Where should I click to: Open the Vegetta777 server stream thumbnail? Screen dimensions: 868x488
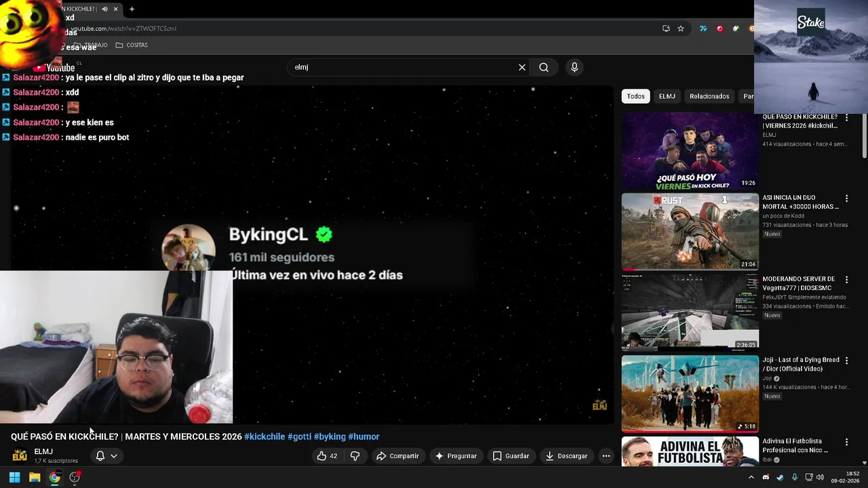coord(690,312)
